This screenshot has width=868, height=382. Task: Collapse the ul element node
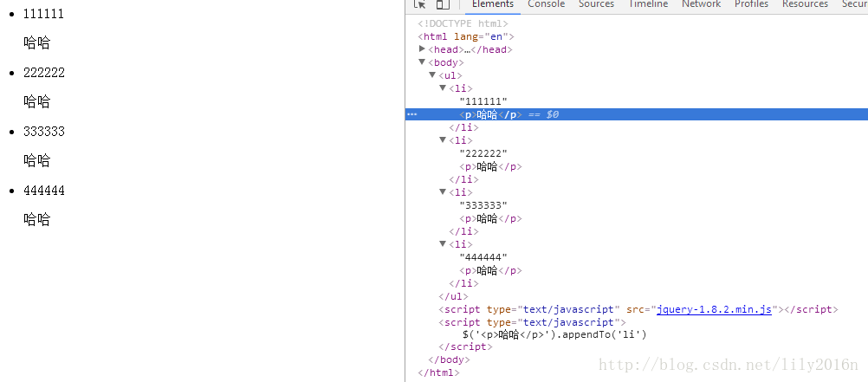[x=432, y=74]
